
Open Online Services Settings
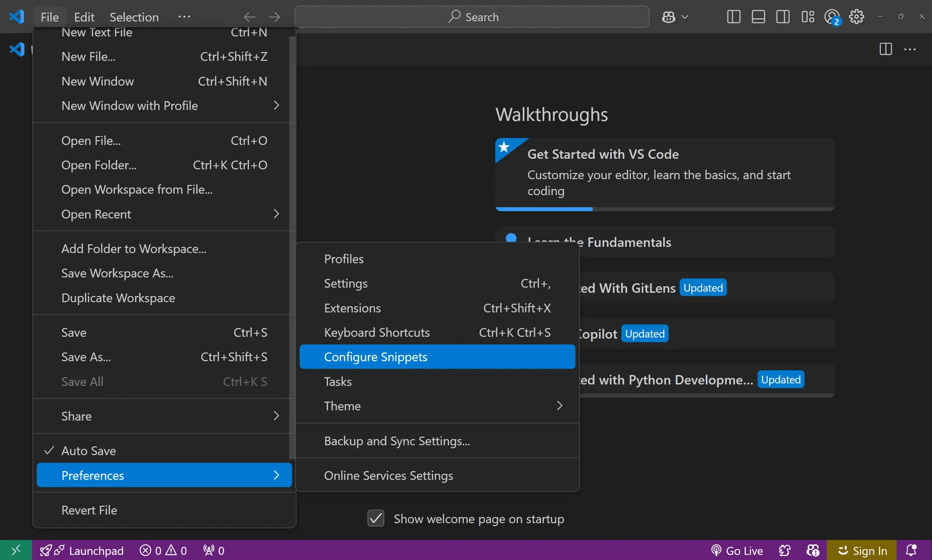pos(437,475)
